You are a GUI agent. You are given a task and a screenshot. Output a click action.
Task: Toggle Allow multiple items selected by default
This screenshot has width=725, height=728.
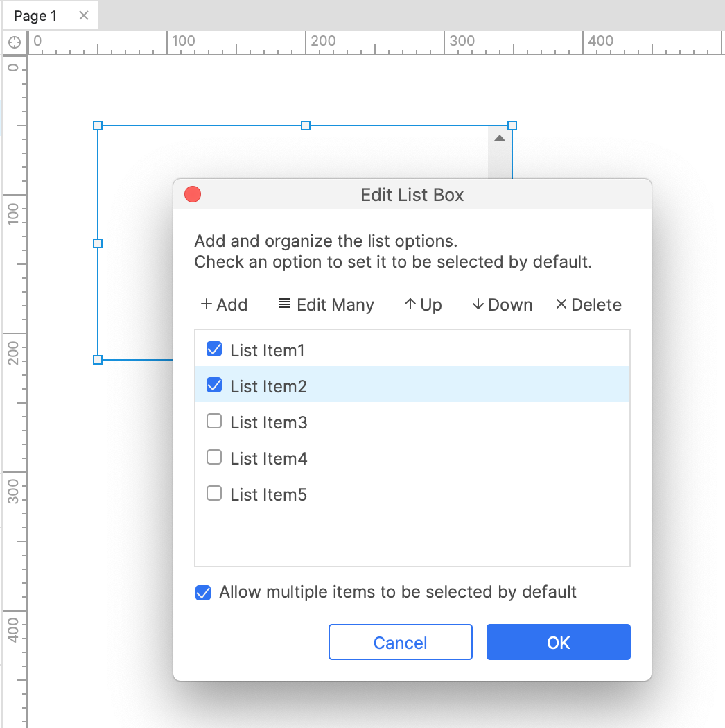[x=203, y=593]
